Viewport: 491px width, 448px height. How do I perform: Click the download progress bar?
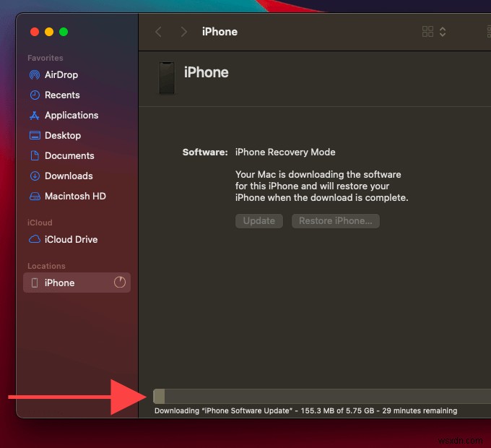pos(322,396)
